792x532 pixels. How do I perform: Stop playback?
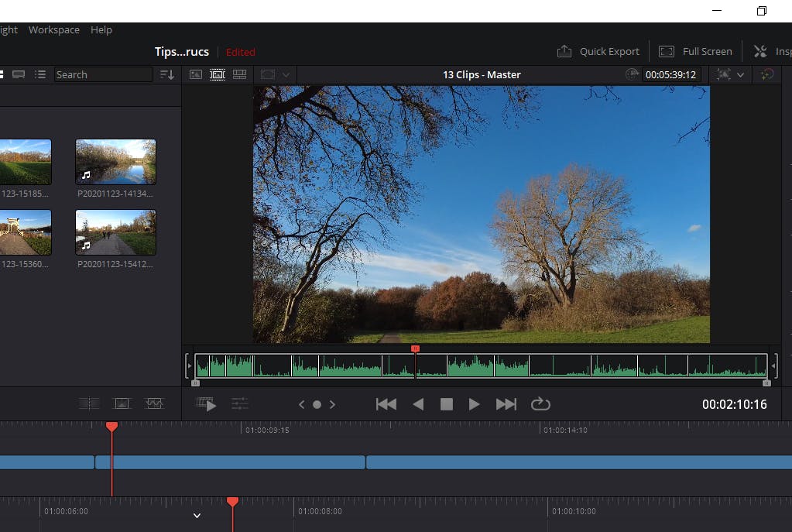coord(447,404)
